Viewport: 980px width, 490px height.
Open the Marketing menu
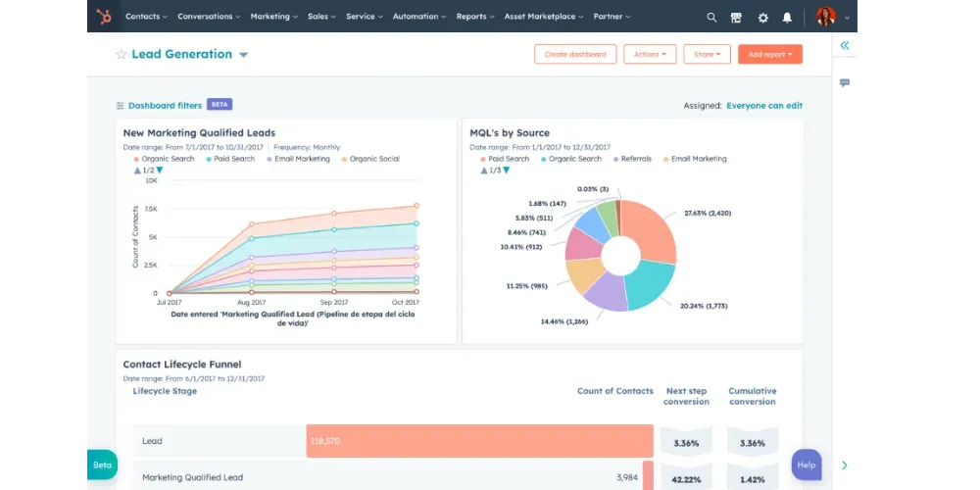pyautogui.click(x=273, y=17)
